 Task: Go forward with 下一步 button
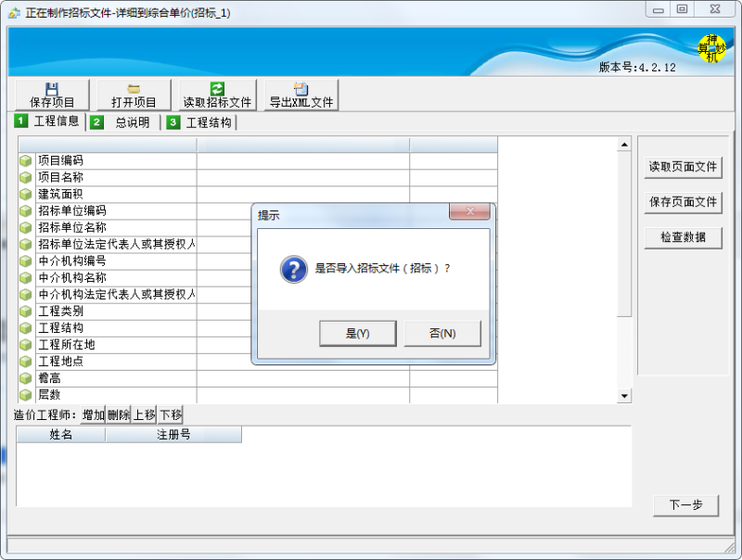[685, 505]
